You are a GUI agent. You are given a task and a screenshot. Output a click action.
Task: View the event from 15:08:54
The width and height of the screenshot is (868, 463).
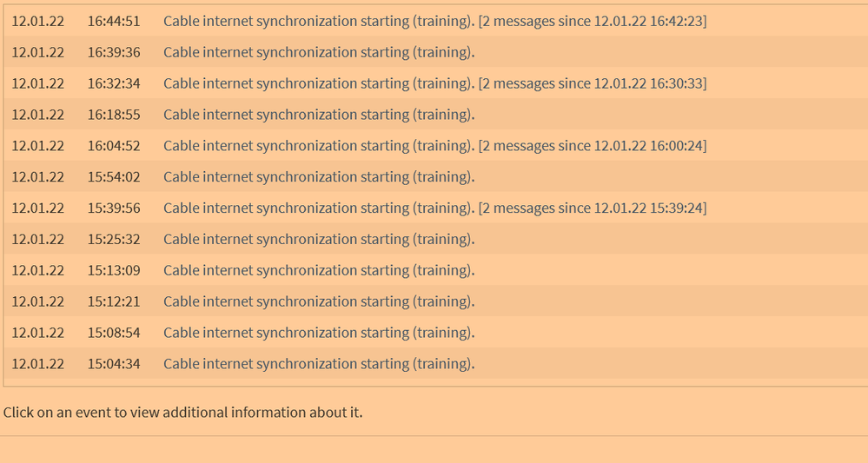click(x=319, y=334)
